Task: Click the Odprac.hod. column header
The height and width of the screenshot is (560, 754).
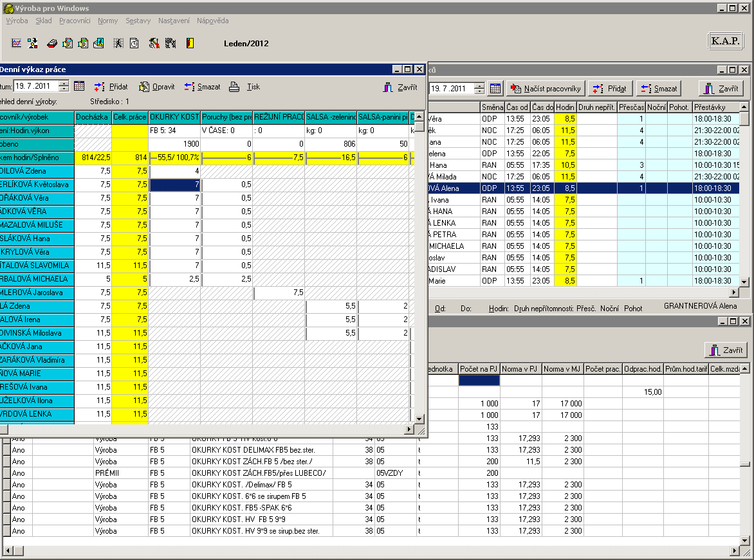Action: (x=643, y=369)
